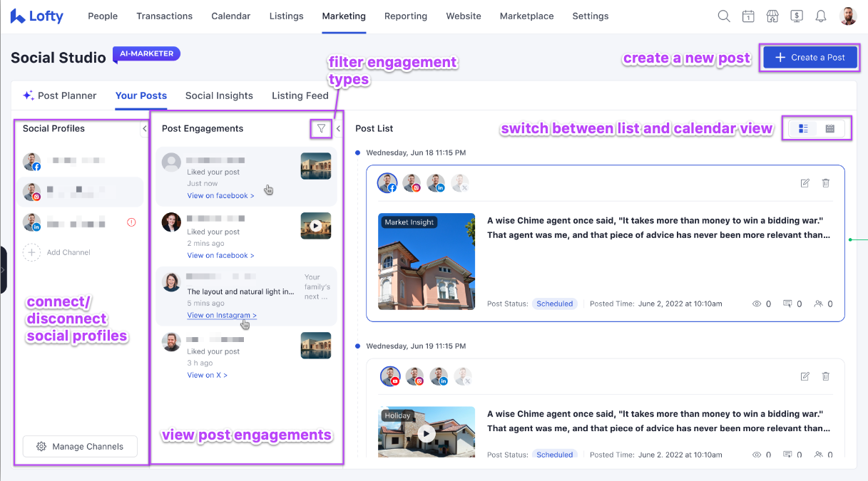868x481 pixels.
Task: Open the storefront marketplace icon in header
Action: click(772, 16)
